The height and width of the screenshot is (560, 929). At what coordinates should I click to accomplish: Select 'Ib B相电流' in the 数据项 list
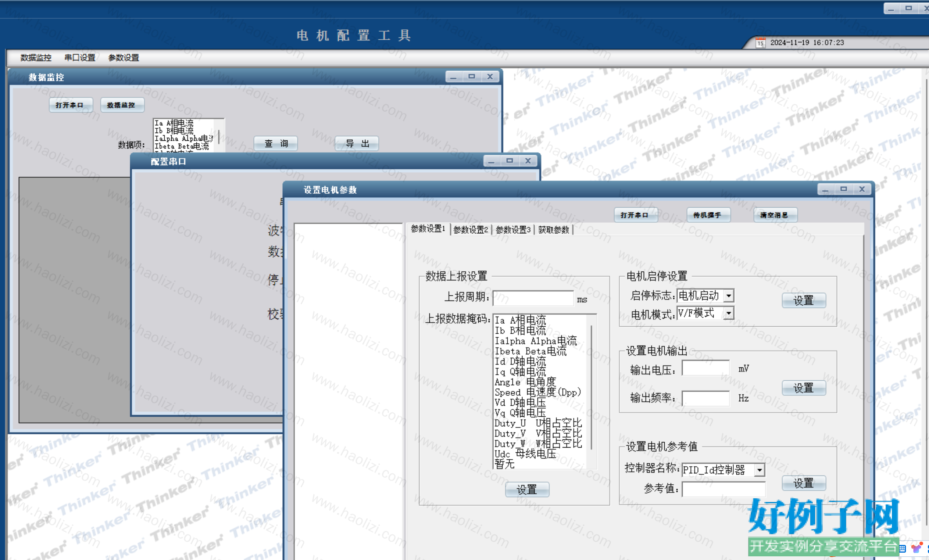coord(174,131)
